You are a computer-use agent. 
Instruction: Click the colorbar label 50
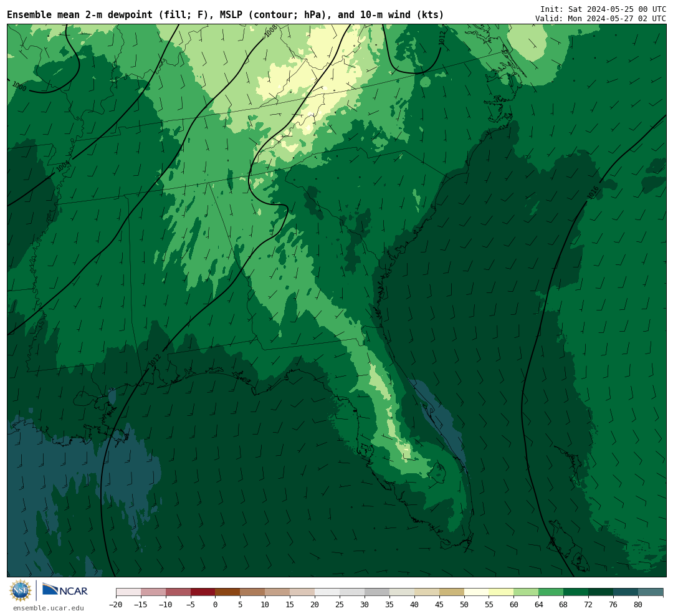tap(464, 605)
